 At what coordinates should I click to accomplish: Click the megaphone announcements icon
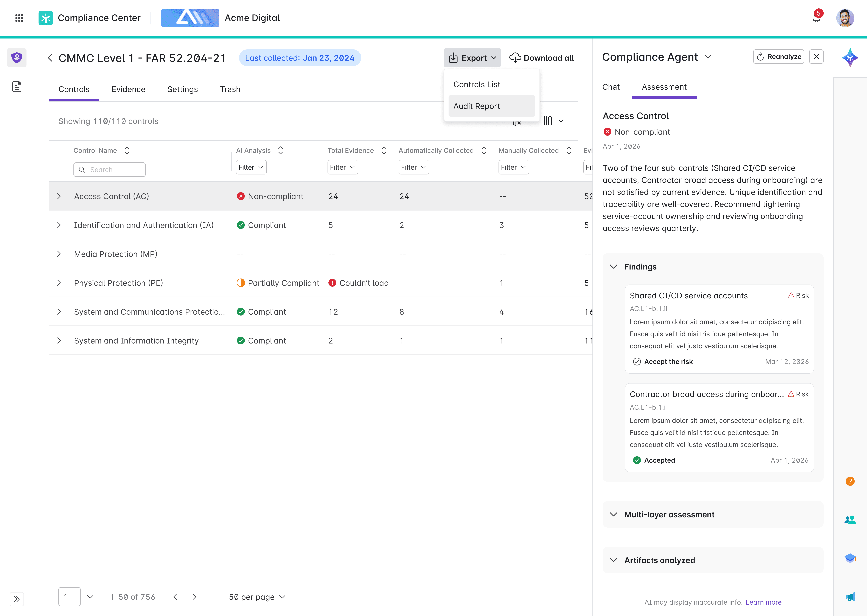coord(850,597)
